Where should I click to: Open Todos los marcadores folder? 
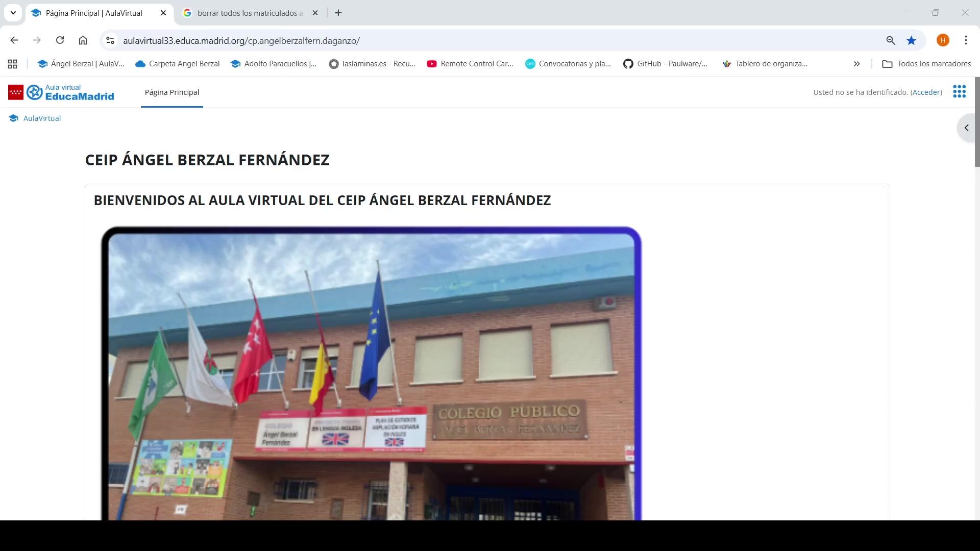[x=926, y=64]
